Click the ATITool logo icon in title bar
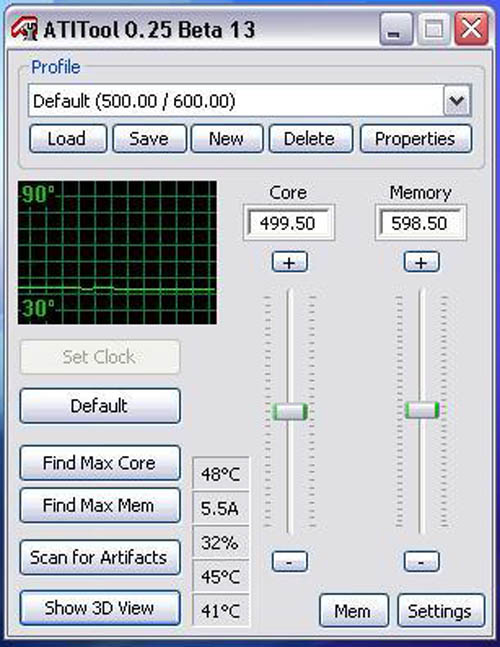500x647 pixels. pos(25,29)
